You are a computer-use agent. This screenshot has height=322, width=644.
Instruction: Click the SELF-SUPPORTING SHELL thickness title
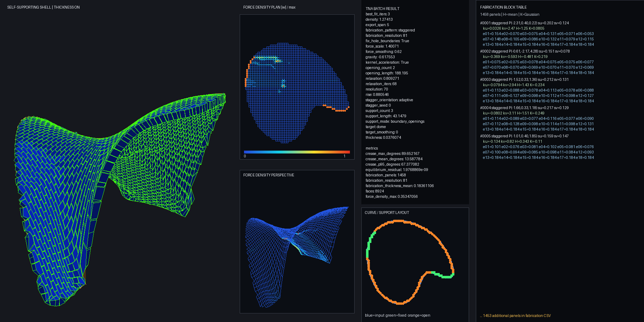pos(43,7)
